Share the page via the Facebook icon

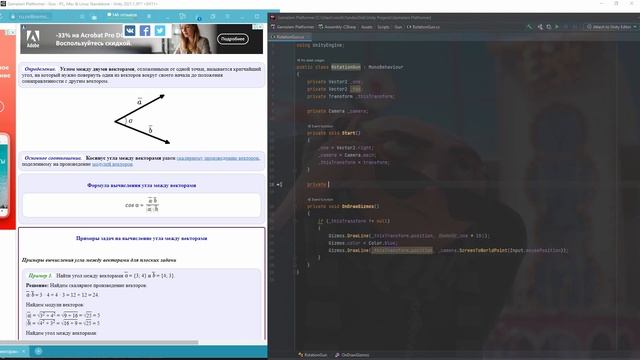pyautogui.click(x=145, y=31)
